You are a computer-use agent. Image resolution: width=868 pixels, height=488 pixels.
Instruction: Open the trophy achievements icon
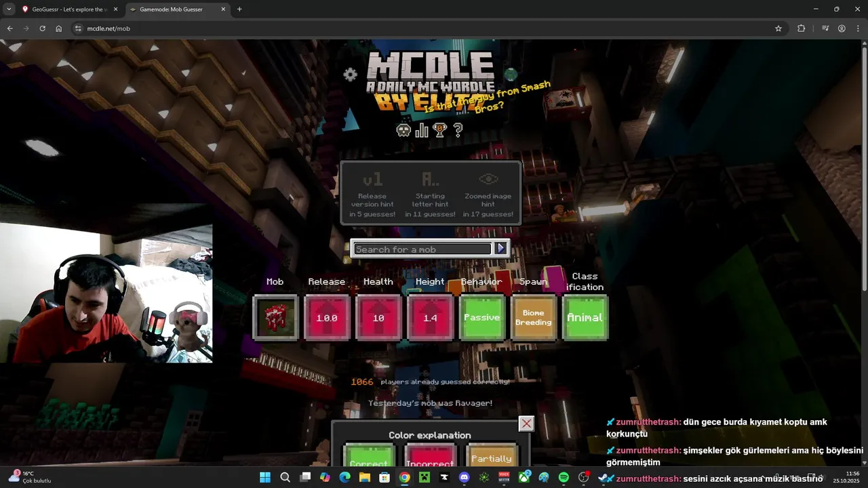[440, 129]
